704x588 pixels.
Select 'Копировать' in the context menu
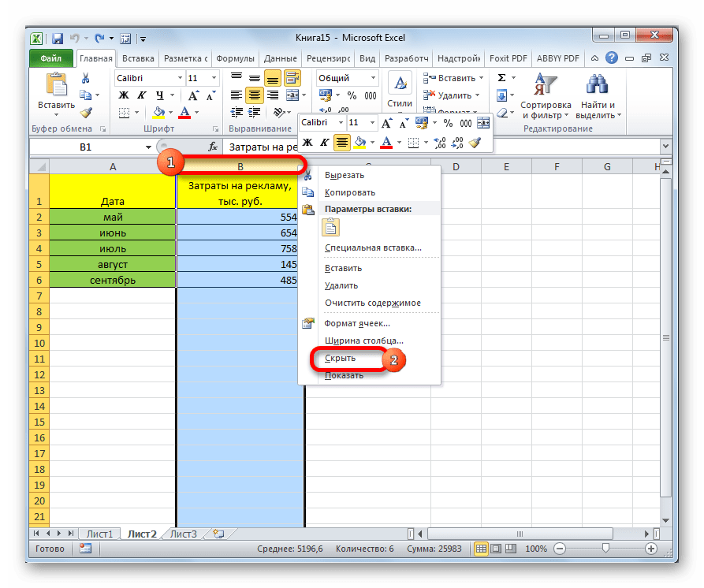pos(349,192)
